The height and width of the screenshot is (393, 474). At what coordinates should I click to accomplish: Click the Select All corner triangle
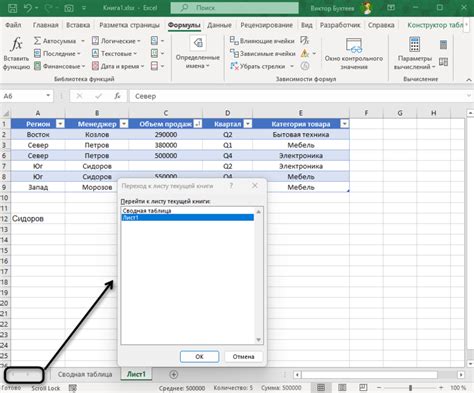pyautogui.click(x=5, y=113)
